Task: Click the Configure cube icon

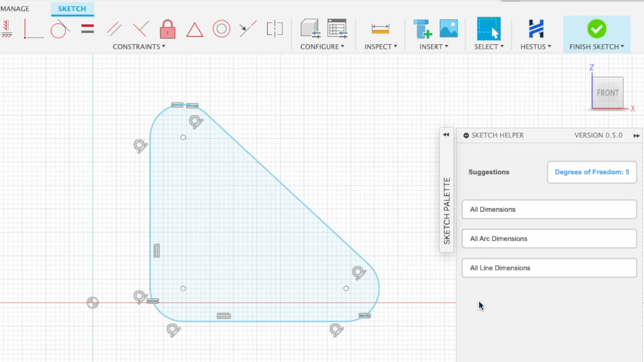Action: pyautogui.click(x=310, y=29)
